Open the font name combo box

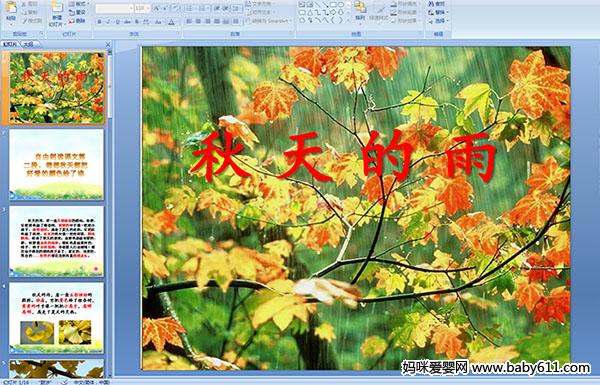point(114,8)
